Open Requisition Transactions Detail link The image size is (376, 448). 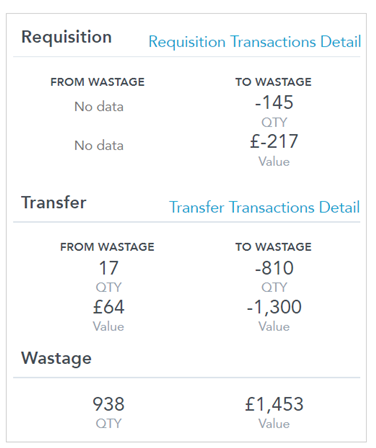[x=255, y=42]
